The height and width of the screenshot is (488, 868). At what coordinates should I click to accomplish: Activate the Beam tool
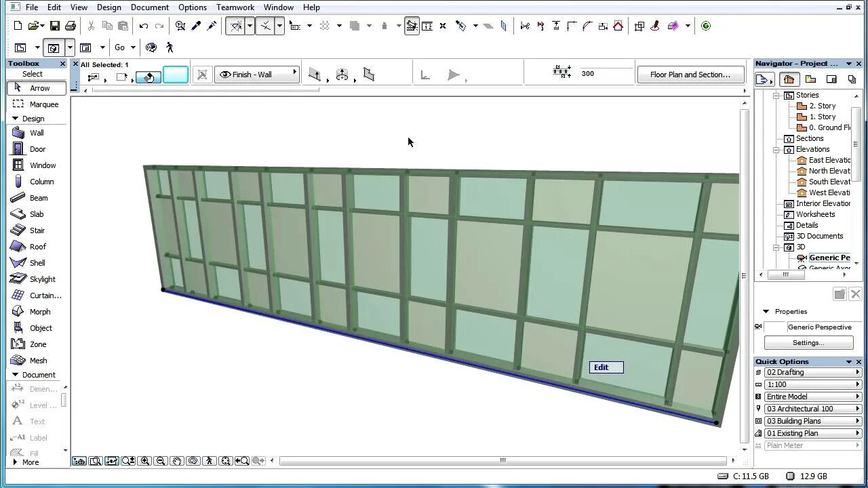(x=39, y=198)
